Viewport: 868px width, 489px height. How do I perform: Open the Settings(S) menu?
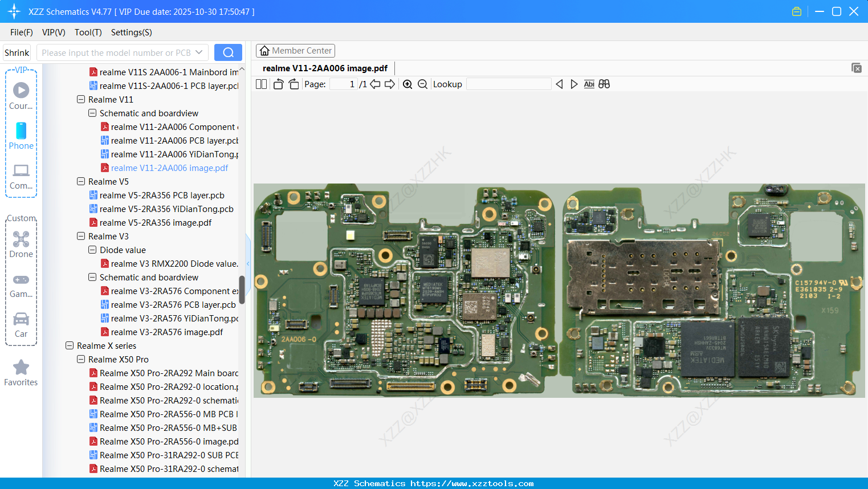click(131, 32)
